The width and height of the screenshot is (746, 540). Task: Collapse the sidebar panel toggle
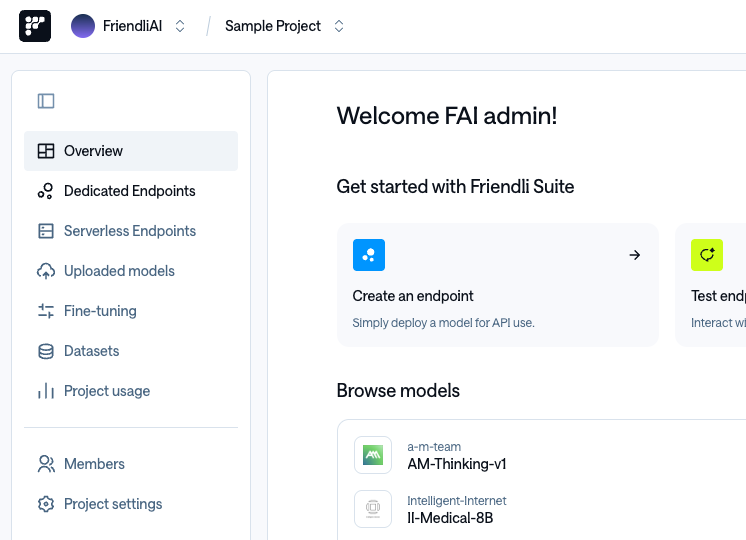point(46,101)
